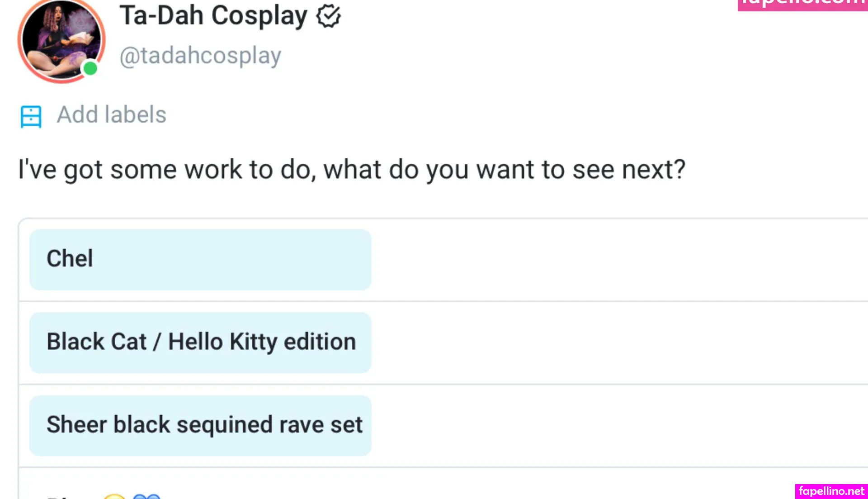Open the Ta-Dah Cosplay display name link
Screen dimensions: 868x499
213,16
